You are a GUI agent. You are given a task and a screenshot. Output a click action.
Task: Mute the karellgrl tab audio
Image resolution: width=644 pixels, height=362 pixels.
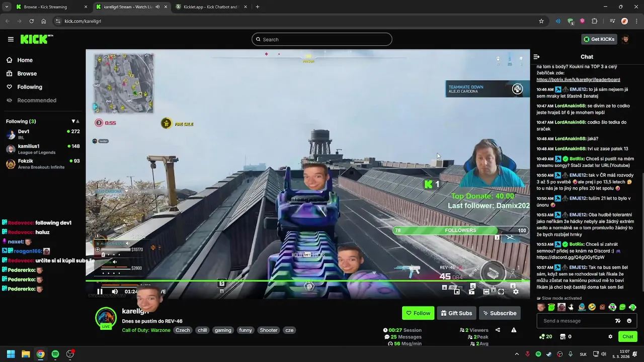[x=157, y=7]
